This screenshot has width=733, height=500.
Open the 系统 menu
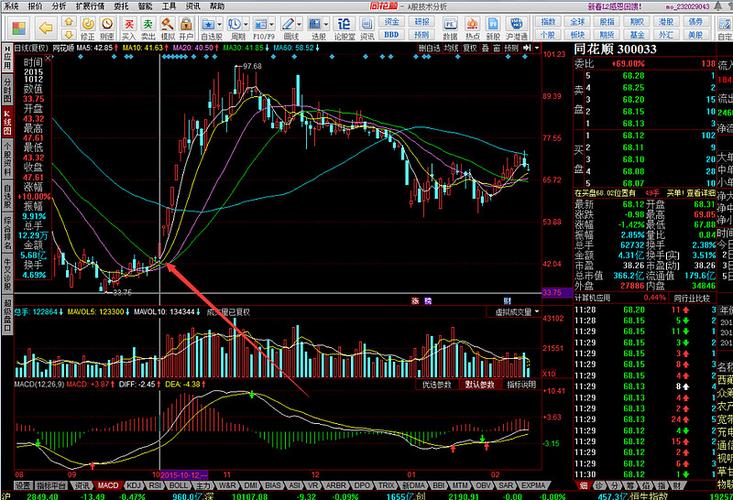11,6
